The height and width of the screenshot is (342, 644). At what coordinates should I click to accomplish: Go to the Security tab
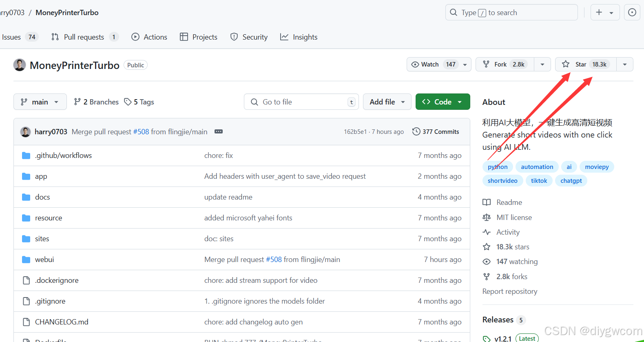point(249,37)
